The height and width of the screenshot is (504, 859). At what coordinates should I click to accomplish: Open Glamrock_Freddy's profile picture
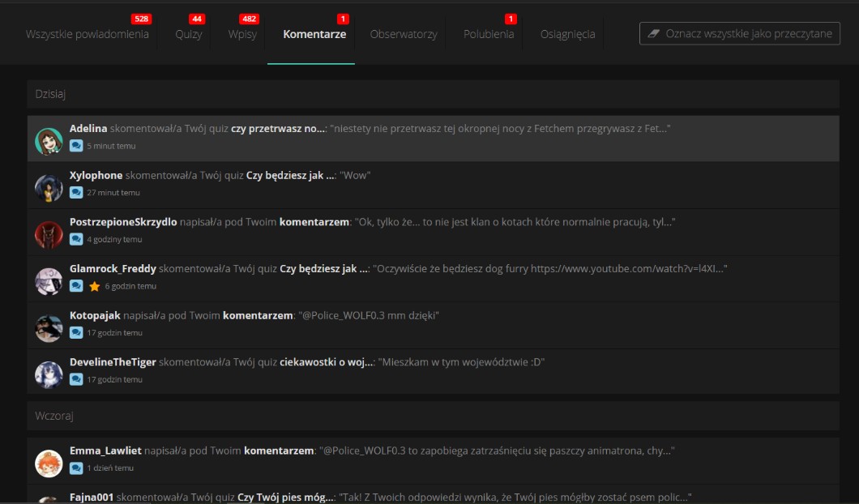[49, 281]
